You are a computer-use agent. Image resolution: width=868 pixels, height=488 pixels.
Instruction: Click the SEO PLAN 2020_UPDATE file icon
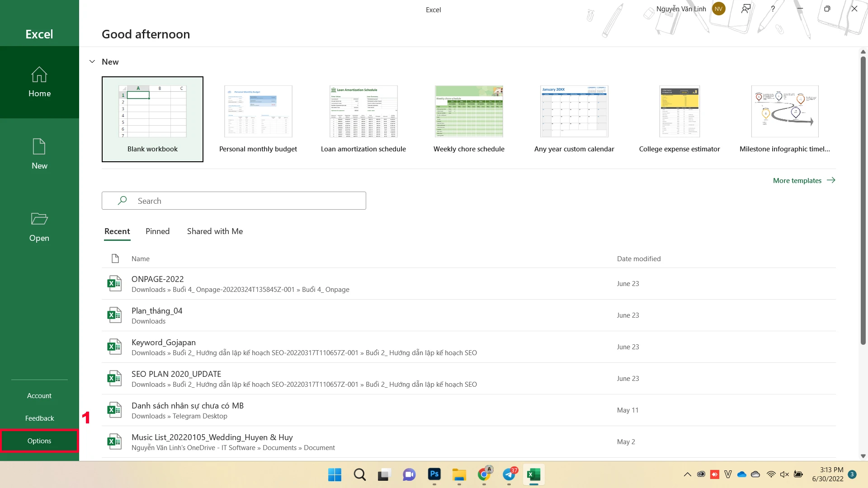114,378
